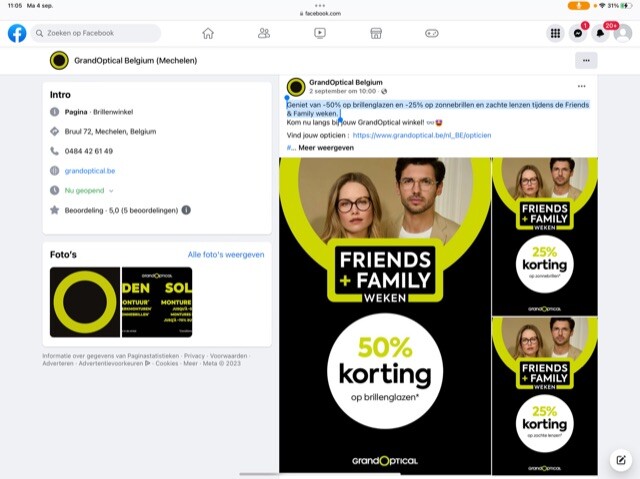Viewport: 640px width, 479px height.
Task: Click the new message compose icon
Action: click(x=621, y=460)
